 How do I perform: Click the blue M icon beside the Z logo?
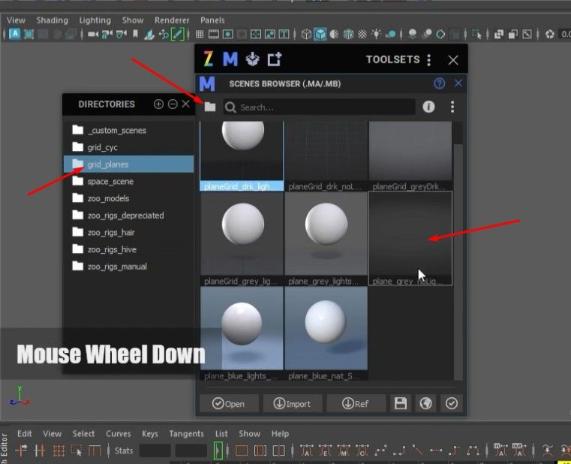click(x=230, y=59)
